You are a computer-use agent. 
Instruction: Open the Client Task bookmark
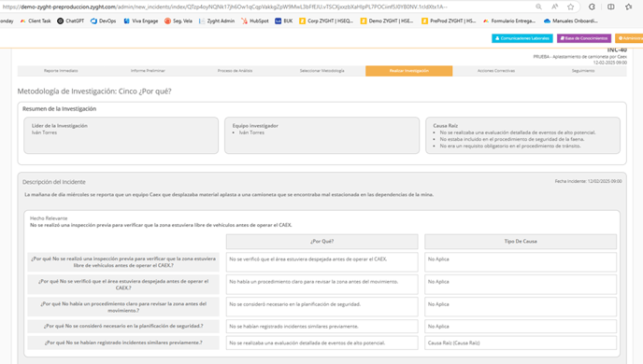tap(36, 21)
